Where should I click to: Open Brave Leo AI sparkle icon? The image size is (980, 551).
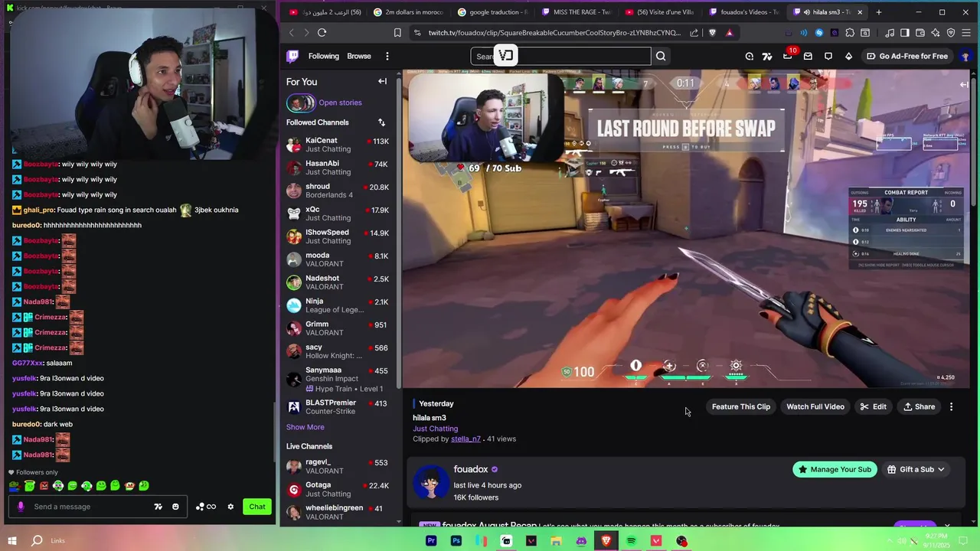click(936, 33)
